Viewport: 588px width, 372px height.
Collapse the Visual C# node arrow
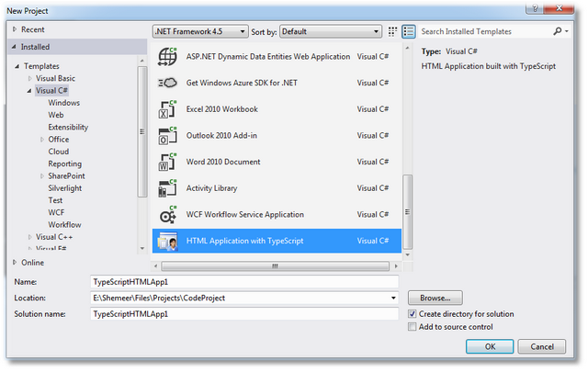[28, 91]
